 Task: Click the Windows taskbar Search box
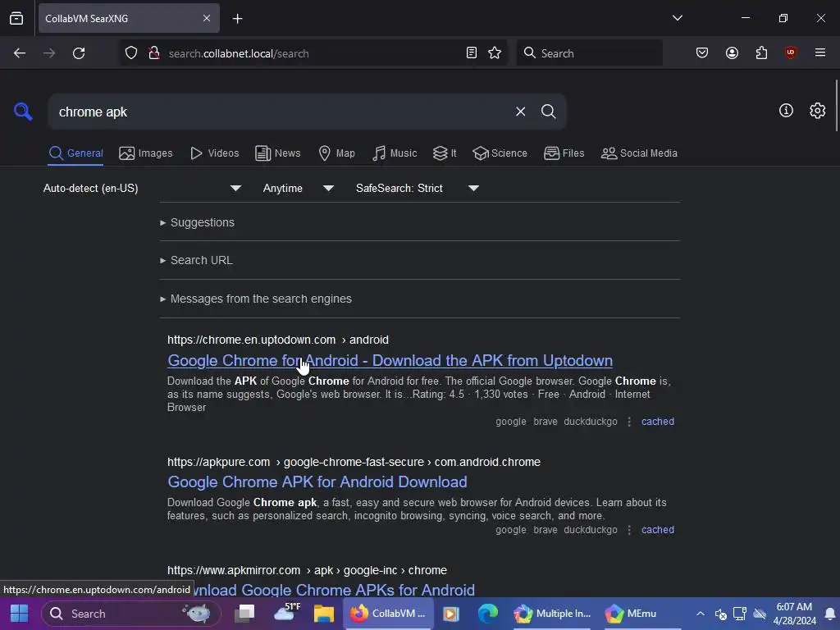pyautogui.click(x=131, y=614)
